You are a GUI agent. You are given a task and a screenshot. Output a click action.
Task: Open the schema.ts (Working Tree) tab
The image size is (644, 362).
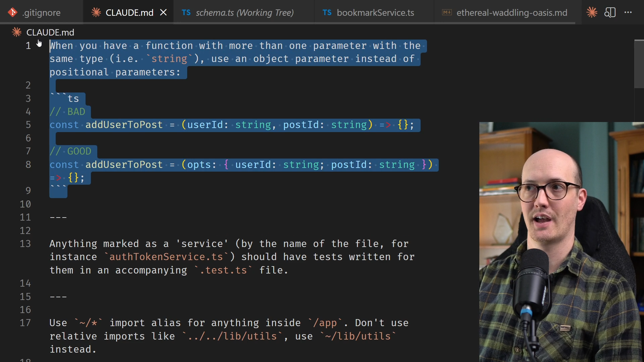pos(244,12)
